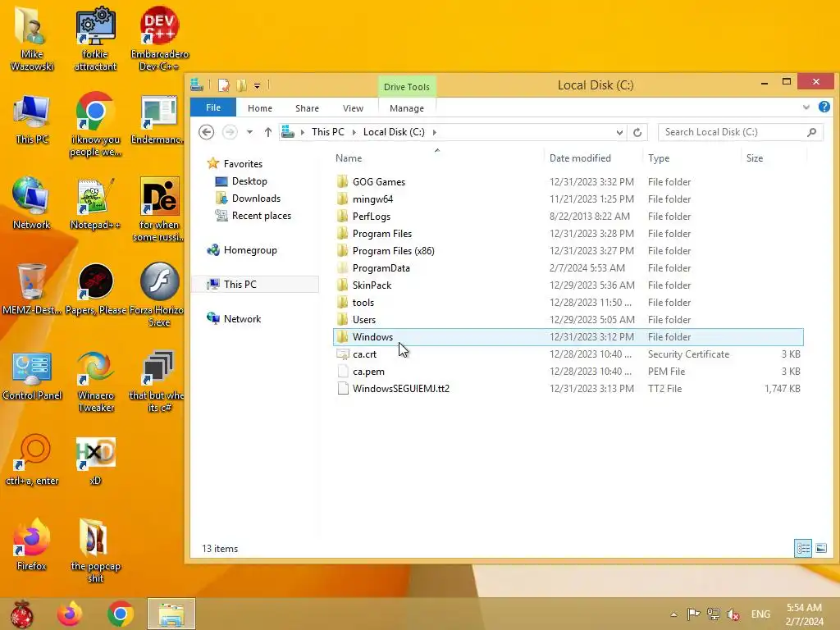Open Chrome from the taskbar
The height and width of the screenshot is (630, 840).
(x=121, y=614)
